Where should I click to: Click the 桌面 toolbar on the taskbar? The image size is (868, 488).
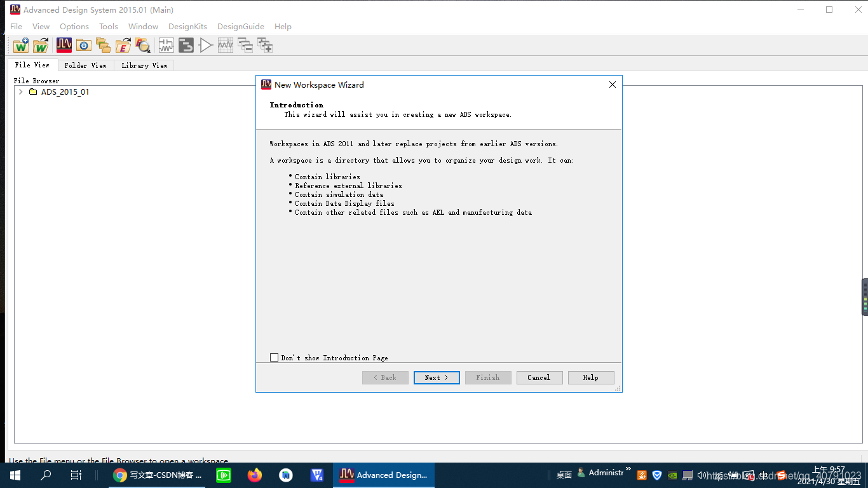pyautogui.click(x=564, y=475)
